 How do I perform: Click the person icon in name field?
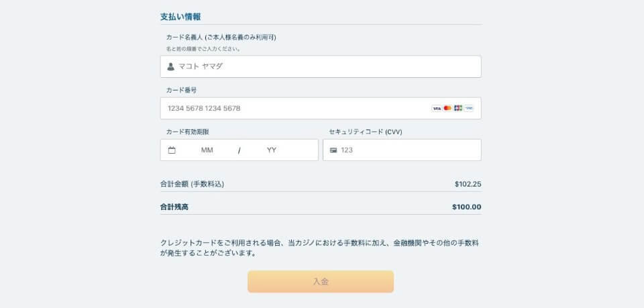[x=171, y=66]
